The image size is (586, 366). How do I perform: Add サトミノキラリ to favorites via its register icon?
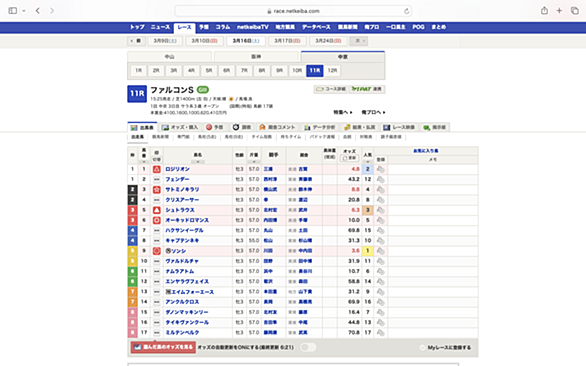click(x=380, y=190)
